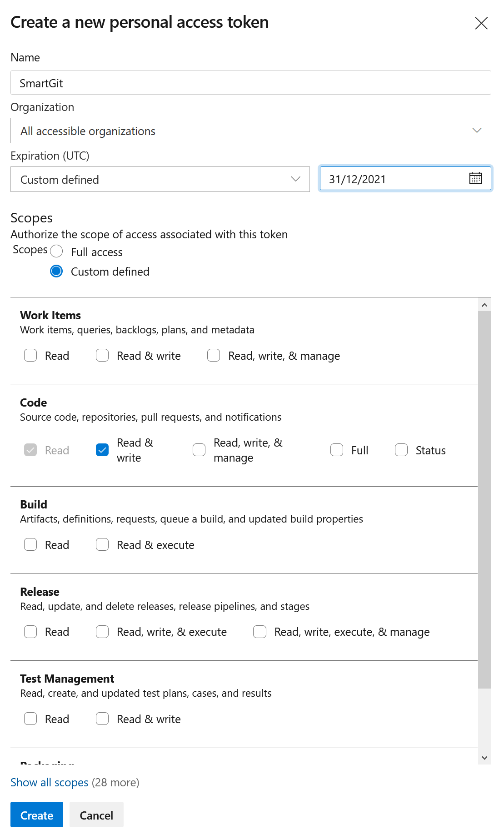Open the expiration date calendar picker

click(475, 178)
